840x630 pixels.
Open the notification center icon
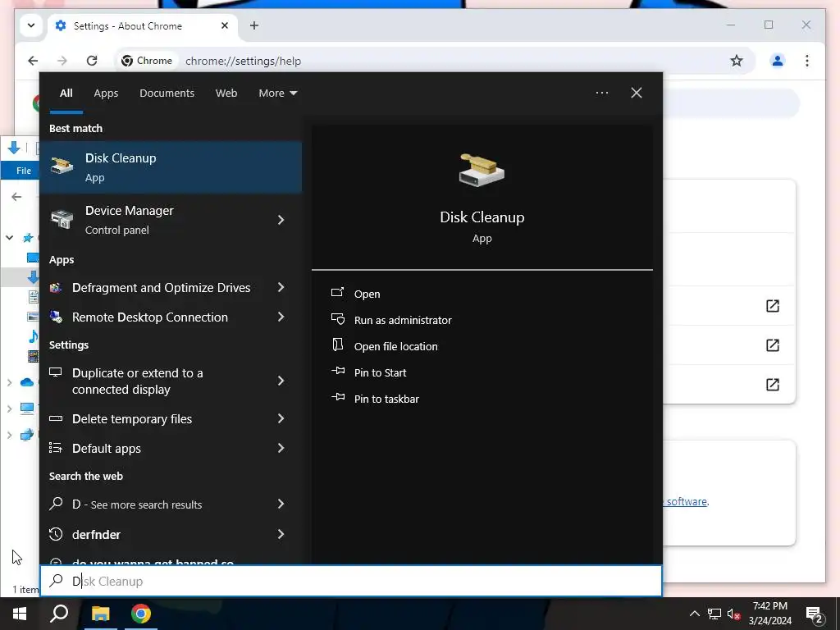pyautogui.click(x=814, y=615)
